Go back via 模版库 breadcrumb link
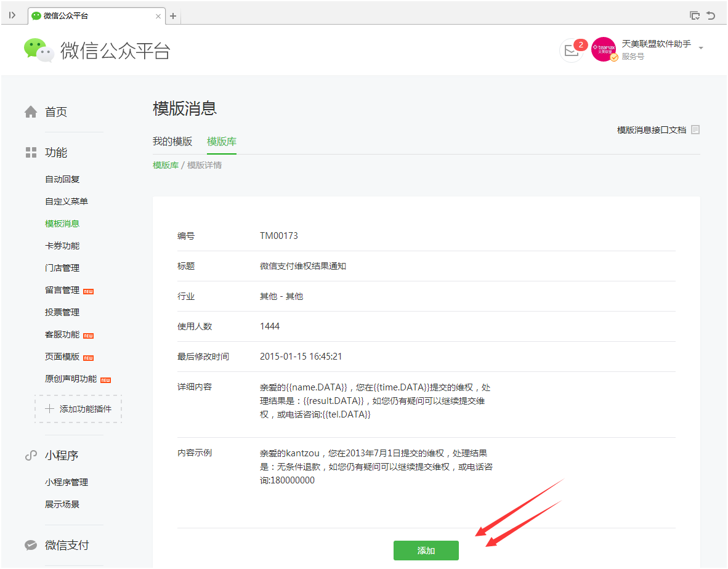The image size is (728, 569). 166,165
